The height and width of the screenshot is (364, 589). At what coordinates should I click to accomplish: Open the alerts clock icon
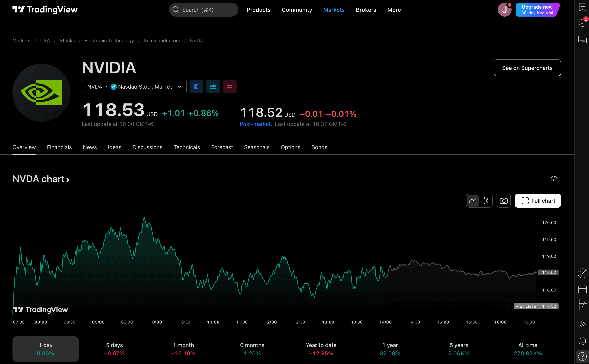click(x=582, y=23)
